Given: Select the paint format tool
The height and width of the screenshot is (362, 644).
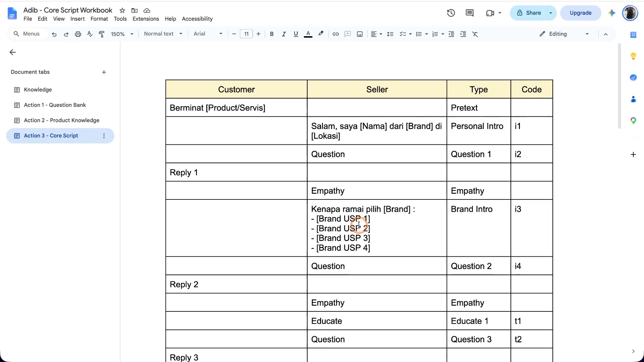Looking at the screenshot, I should (x=102, y=34).
